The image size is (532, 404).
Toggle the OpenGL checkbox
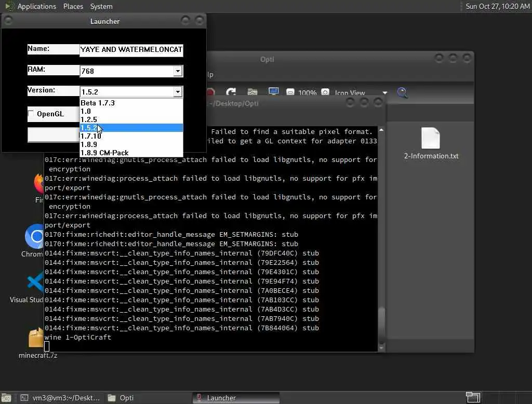pyautogui.click(x=31, y=113)
